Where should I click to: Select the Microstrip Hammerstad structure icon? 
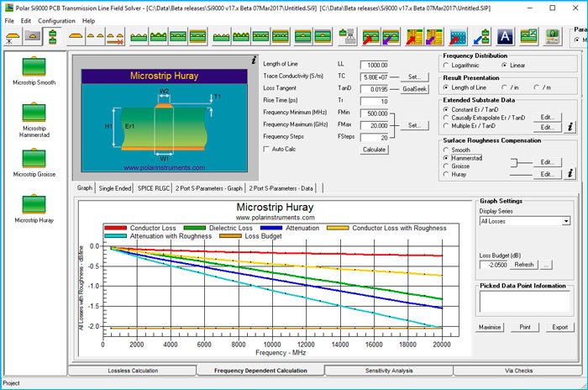[34, 112]
